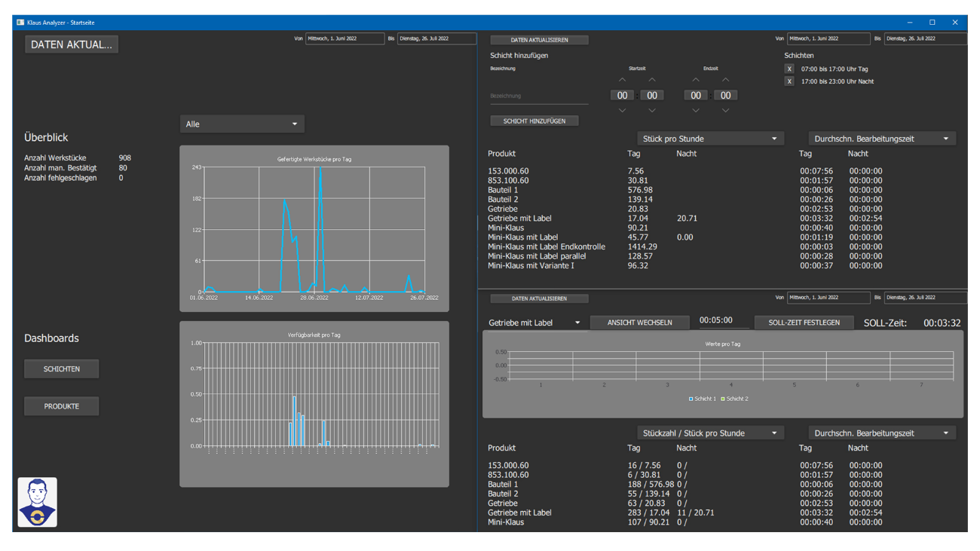Click the Klaus mascot avatar icon
Screen dimensions: 980x551
(x=38, y=502)
